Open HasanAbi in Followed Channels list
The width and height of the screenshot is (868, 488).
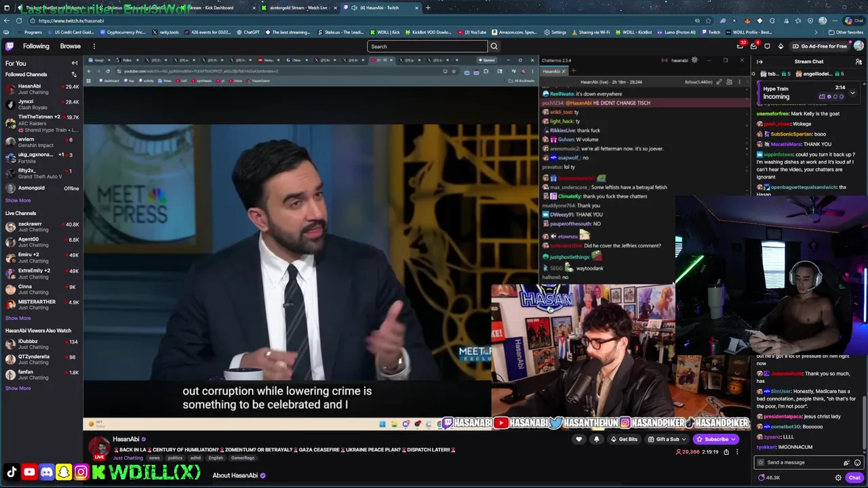pos(41,89)
